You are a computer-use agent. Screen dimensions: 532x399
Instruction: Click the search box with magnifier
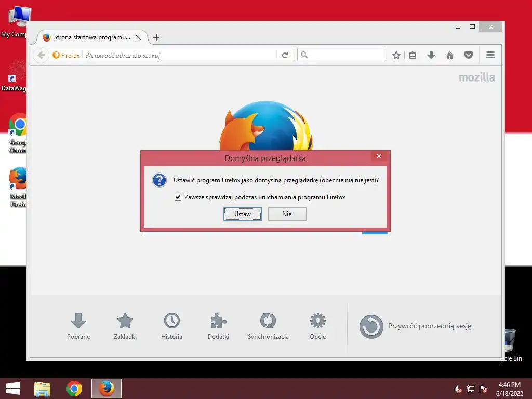point(341,55)
